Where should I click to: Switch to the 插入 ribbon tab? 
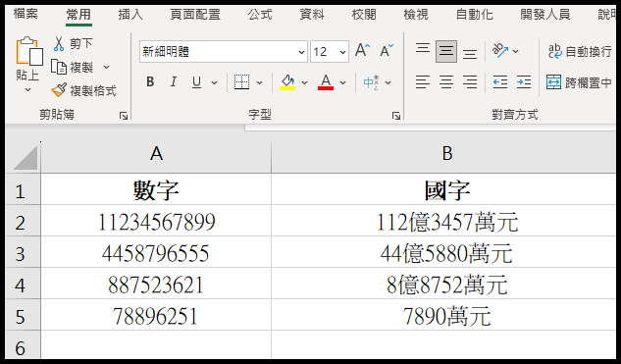pos(130,15)
